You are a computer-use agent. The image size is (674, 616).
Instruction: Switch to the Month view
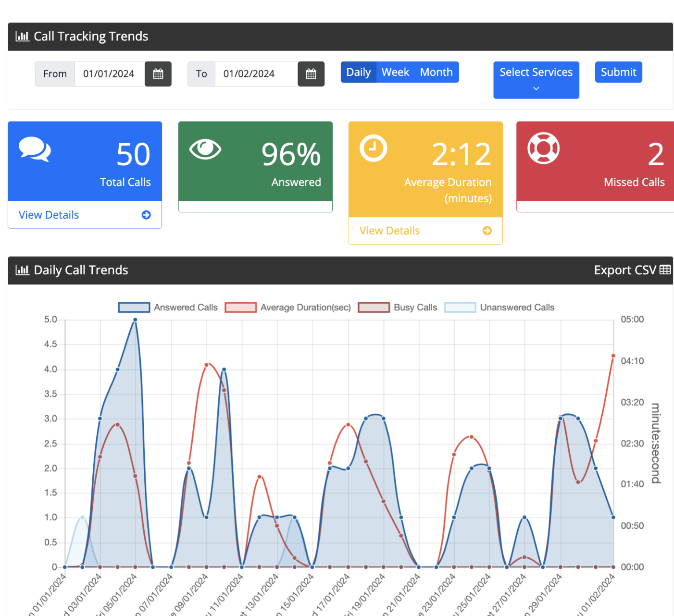point(436,72)
